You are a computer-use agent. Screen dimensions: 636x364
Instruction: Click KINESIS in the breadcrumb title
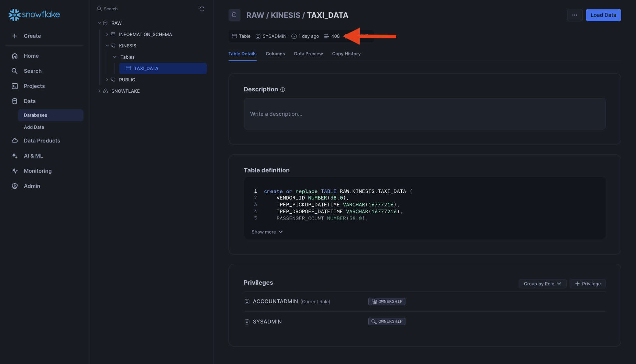[286, 15]
